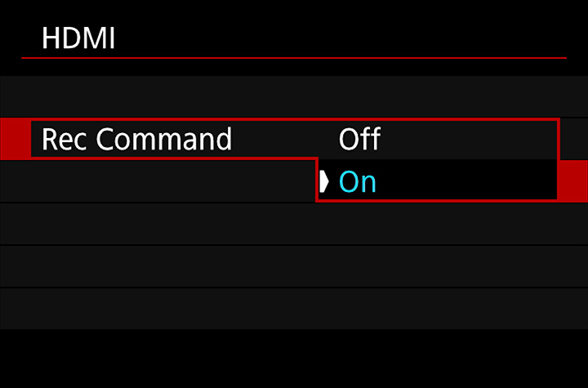Screen dimensions: 588x388
Task: Click the white arrow marker beside On
Action: tap(324, 181)
